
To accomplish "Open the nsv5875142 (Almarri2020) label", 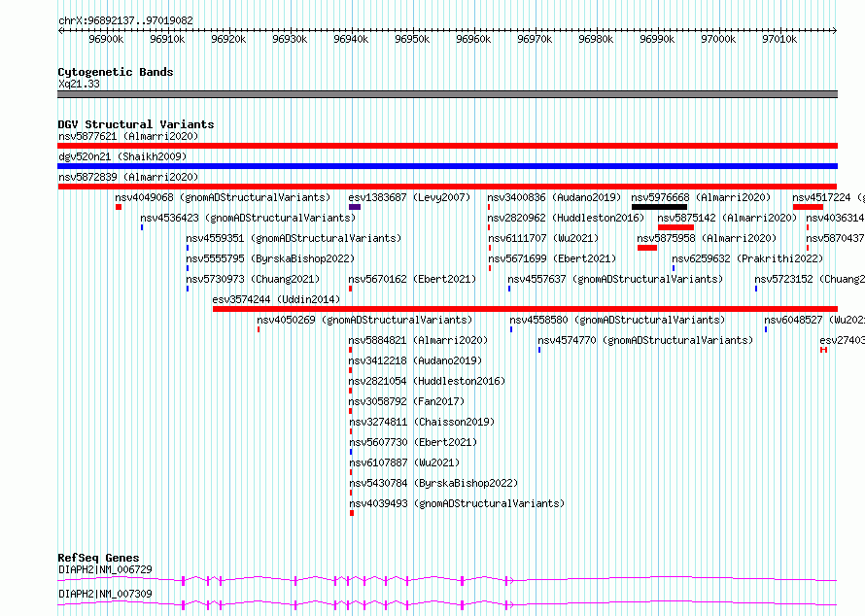I will (727, 218).
